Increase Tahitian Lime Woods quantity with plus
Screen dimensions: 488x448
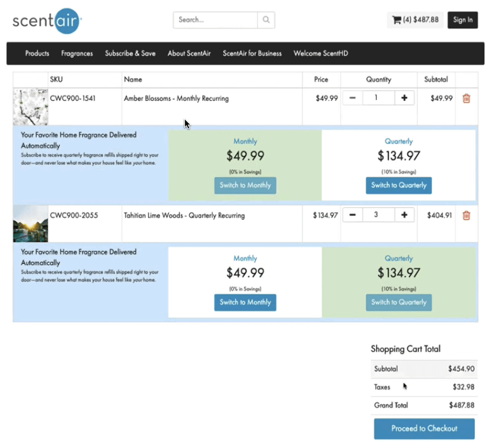click(x=404, y=215)
